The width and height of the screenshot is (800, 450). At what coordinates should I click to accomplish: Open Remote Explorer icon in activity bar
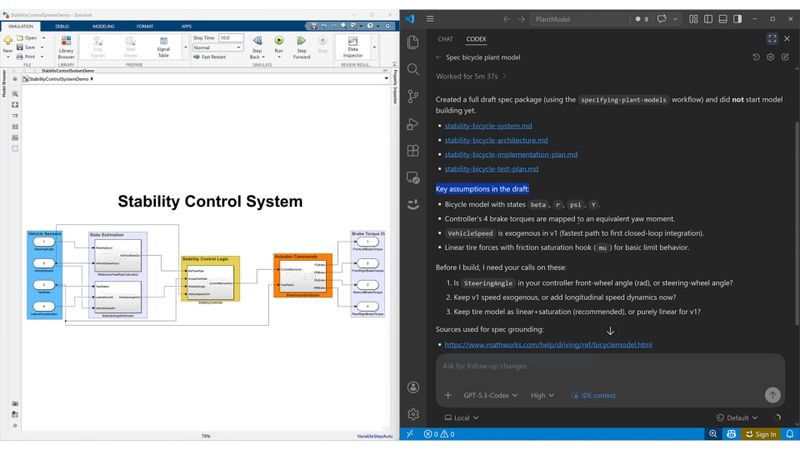coord(413,178)
